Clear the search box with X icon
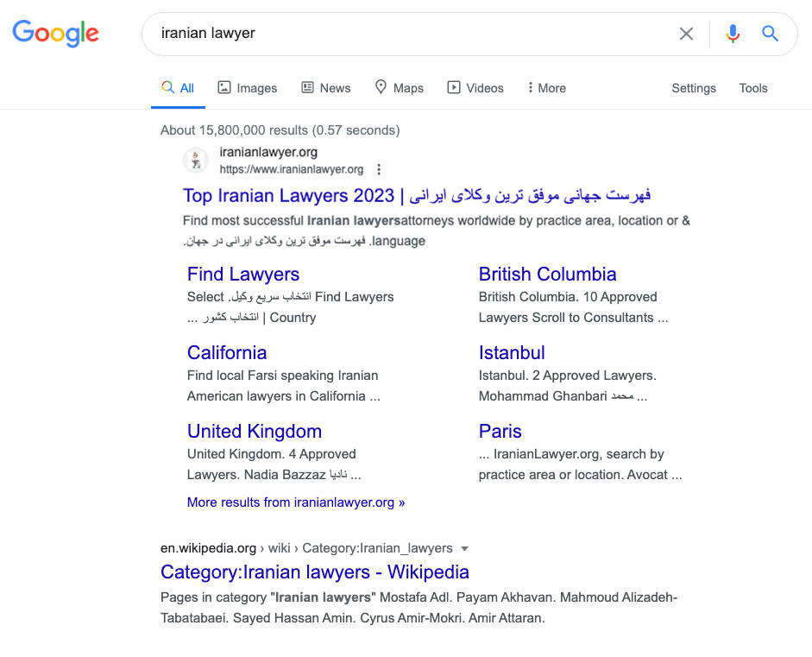 click(x=686, y=34)
